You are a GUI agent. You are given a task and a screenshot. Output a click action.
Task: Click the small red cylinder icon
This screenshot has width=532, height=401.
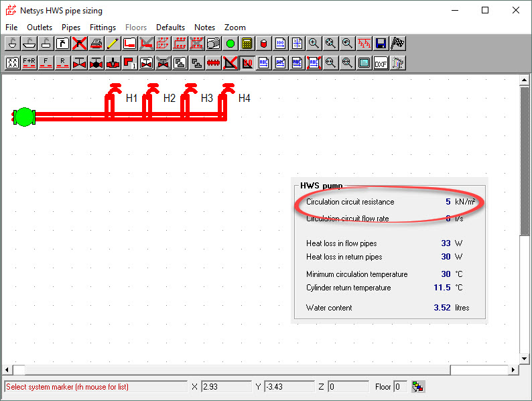coord(263,44)
